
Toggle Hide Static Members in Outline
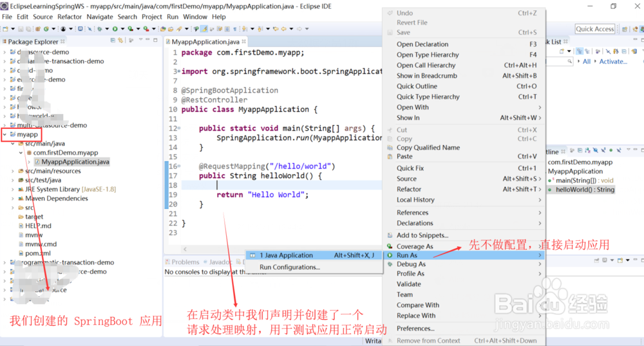(603, 151)
